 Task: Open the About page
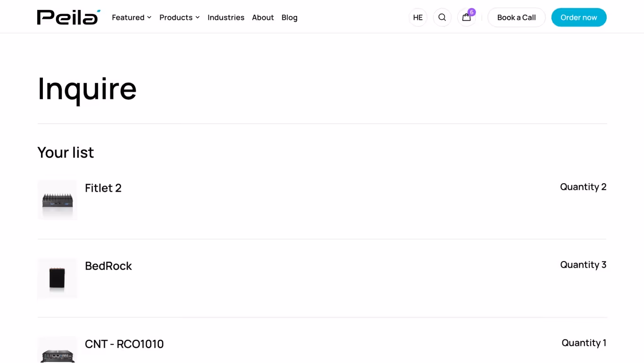[x=263, y=17]
